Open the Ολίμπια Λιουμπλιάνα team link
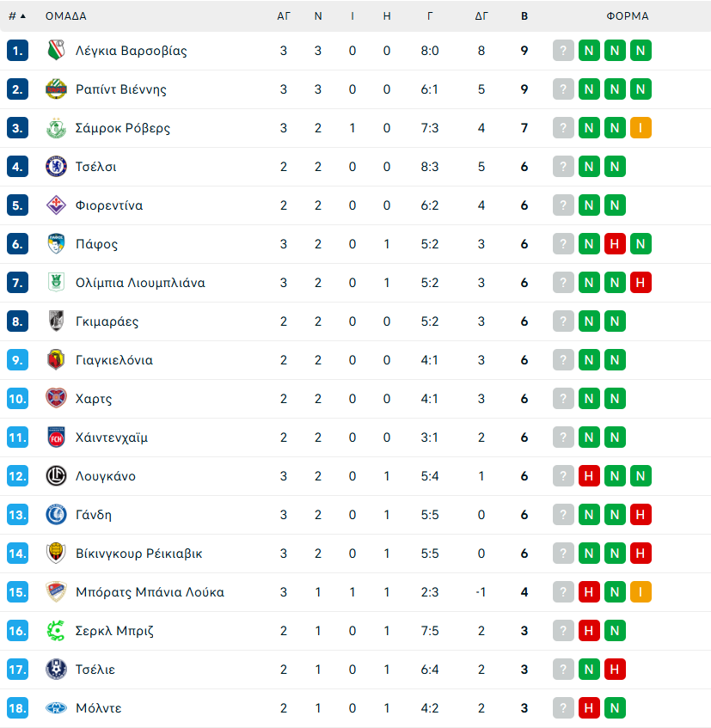The width and height of the screenshot is (711, 728). point(140,283)
